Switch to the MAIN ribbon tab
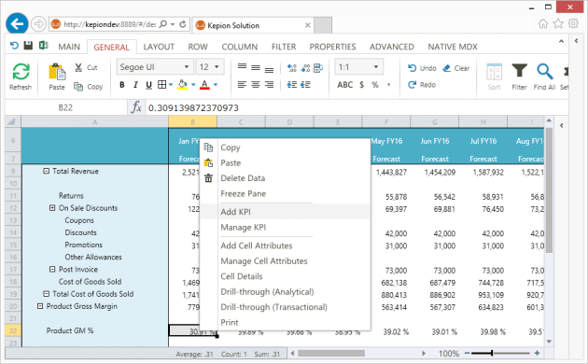Image resolution: width=588 pixels, height=364 pixels. coord(69,47)
